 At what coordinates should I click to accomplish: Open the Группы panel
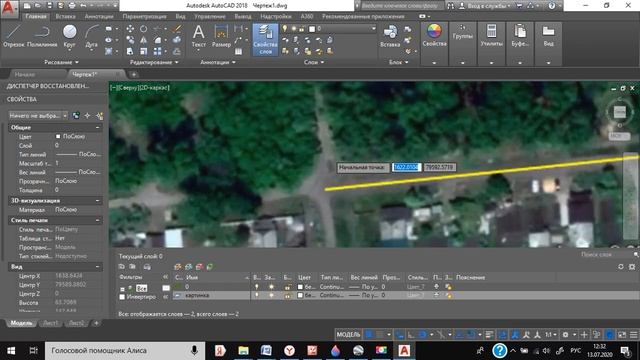coord(462,32)
